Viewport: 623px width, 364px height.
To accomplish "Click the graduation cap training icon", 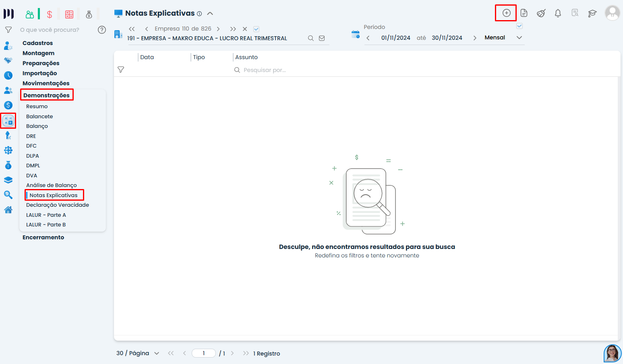I will click(x=592, y=13).
